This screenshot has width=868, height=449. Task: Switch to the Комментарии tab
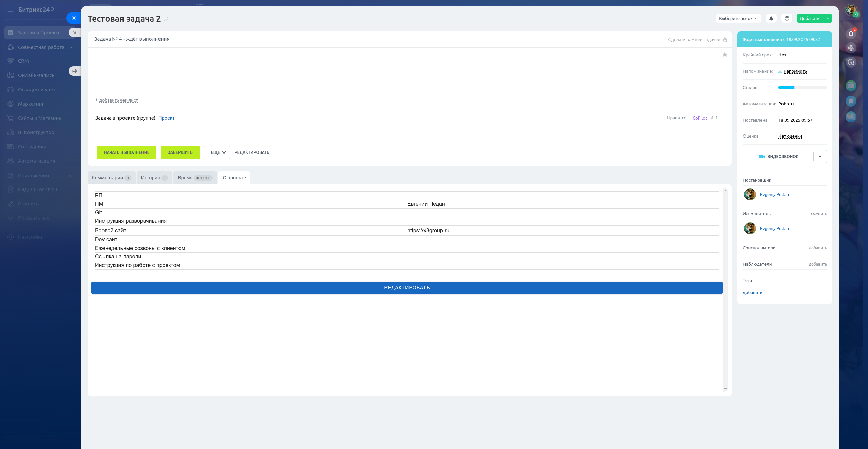pos(111,178)
